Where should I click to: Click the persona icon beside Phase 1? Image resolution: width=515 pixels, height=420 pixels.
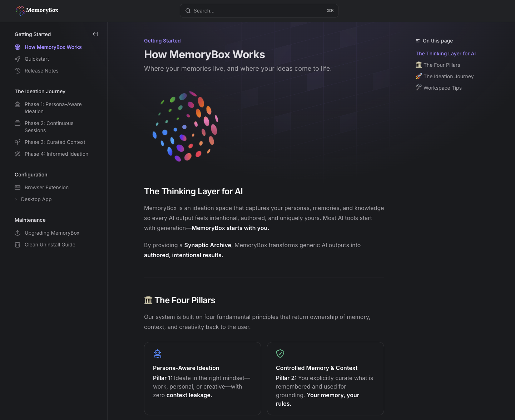coord(18,104)
